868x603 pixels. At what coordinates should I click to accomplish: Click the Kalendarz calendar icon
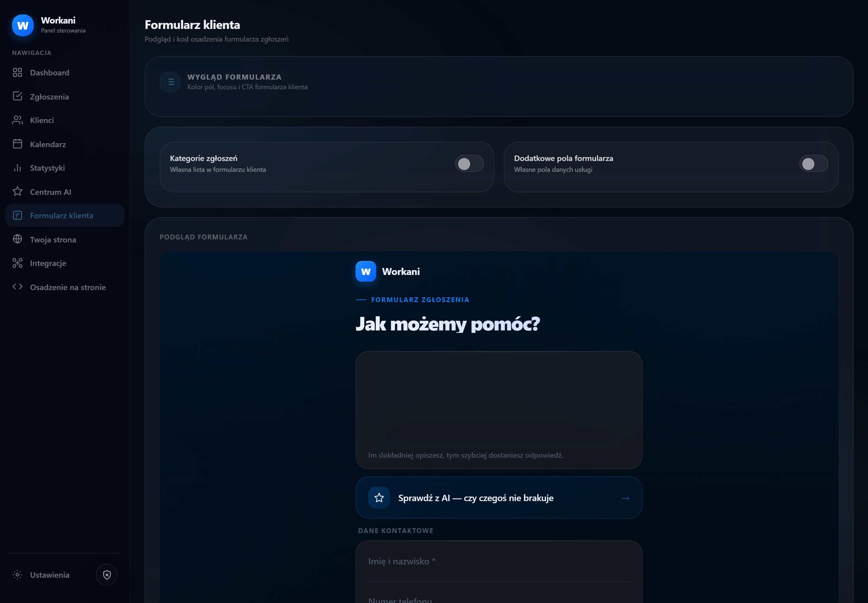point(17,144)
